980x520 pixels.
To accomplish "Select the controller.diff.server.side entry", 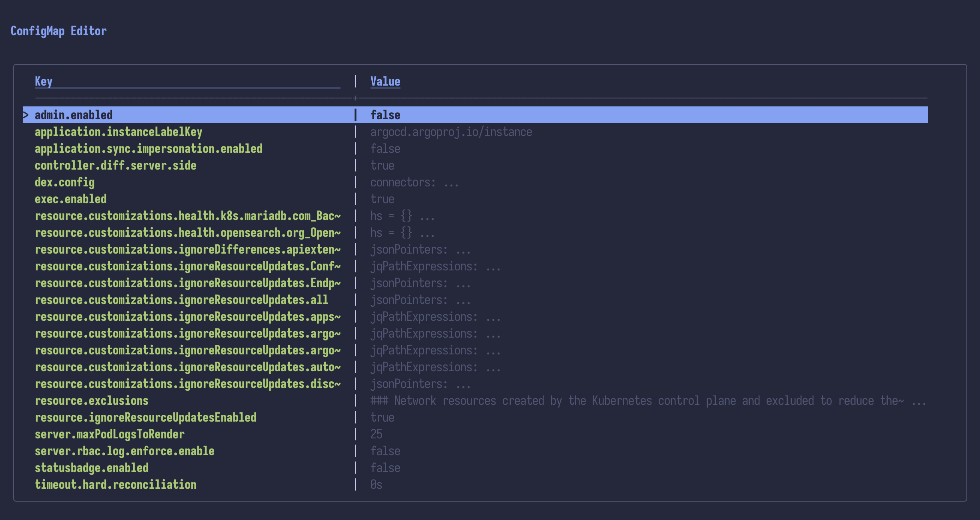I will tap(116, 165).
